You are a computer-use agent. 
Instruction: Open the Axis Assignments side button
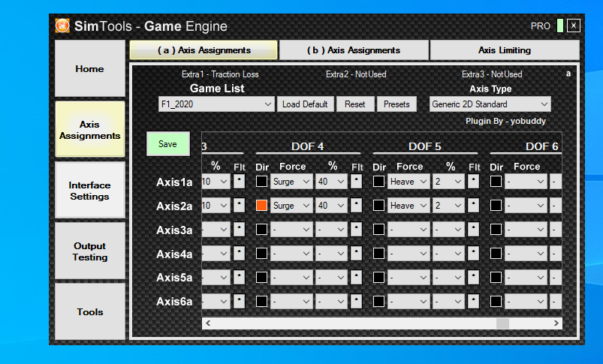90,130
